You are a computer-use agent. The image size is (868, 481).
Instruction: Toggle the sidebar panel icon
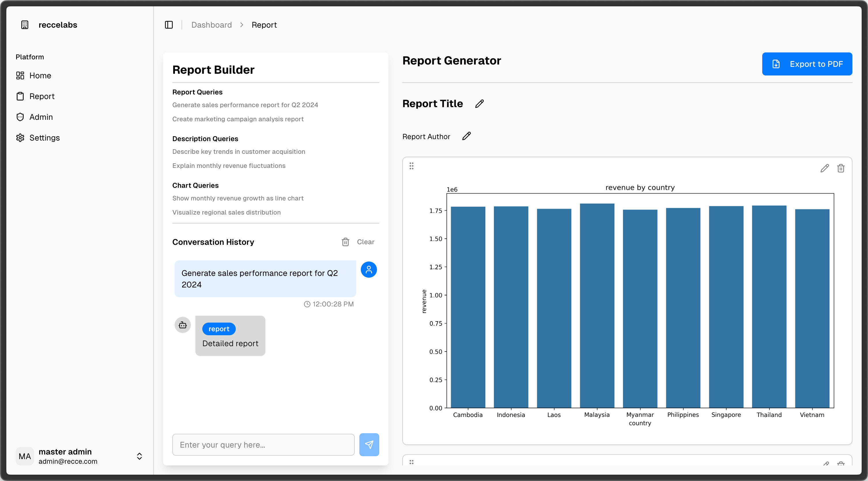coord(169,25)
